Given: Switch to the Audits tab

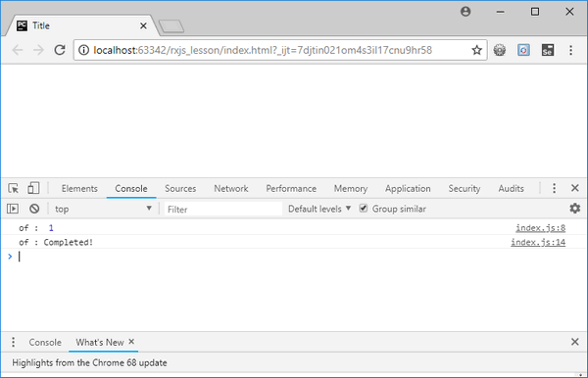Looking at the screenshot, I should click(511, 188).
